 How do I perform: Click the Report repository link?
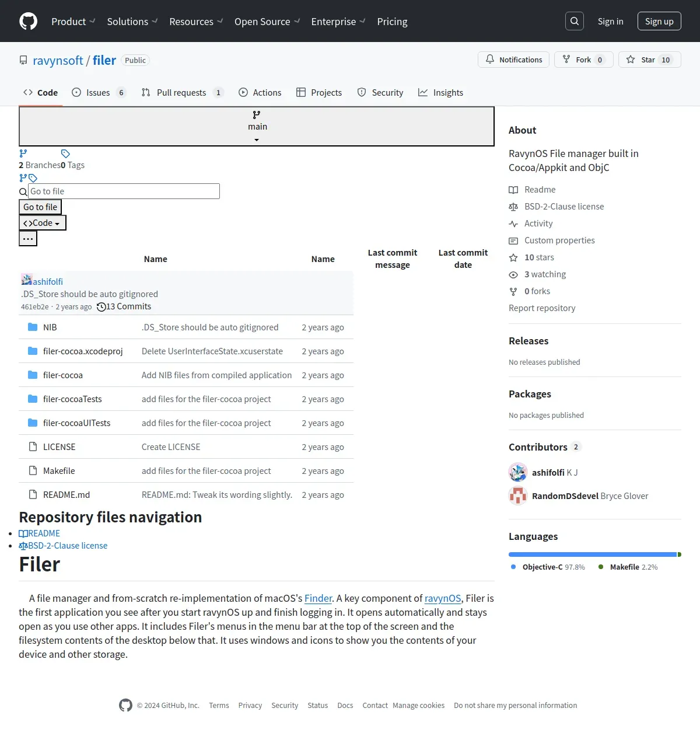[x=542, y=308]
